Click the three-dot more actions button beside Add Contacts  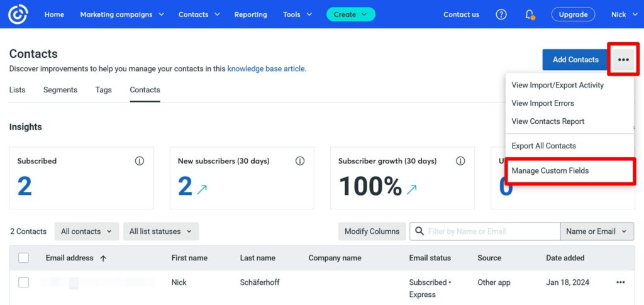click(x=623, y=60)
